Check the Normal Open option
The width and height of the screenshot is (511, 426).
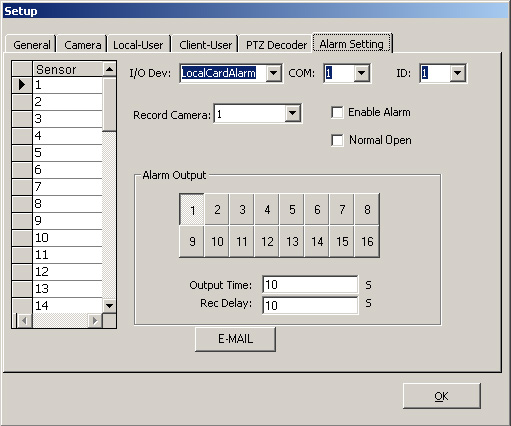[x=337, y=140]
